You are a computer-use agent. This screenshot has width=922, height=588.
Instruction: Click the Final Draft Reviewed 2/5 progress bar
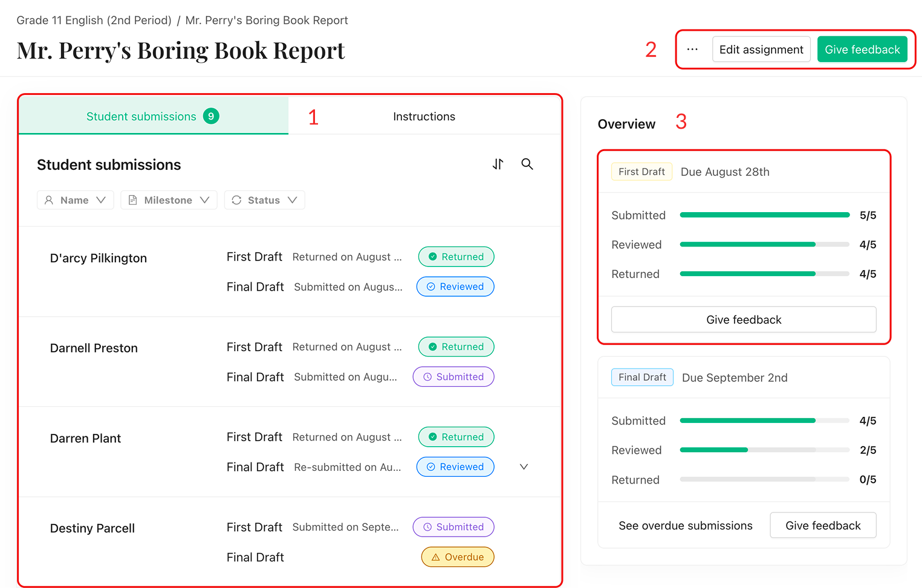pyautogui.click(x=765, y=450)
